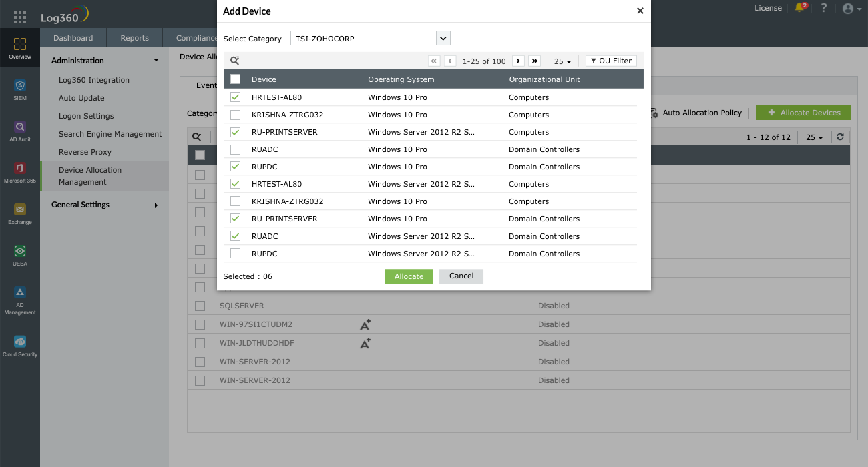Uncheck RUADC Windows Server 2012 row checkbox
This screenshot has height=467, width=868.
[235, 236]
